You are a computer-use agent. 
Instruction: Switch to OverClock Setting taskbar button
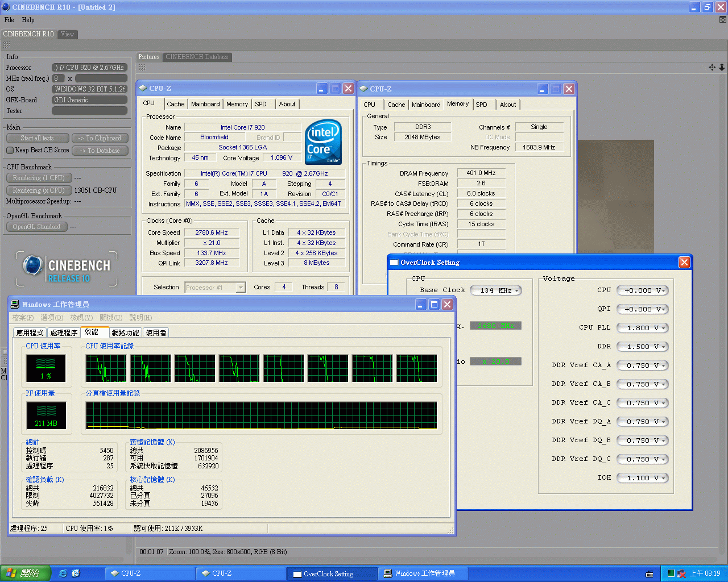point(332,573)
